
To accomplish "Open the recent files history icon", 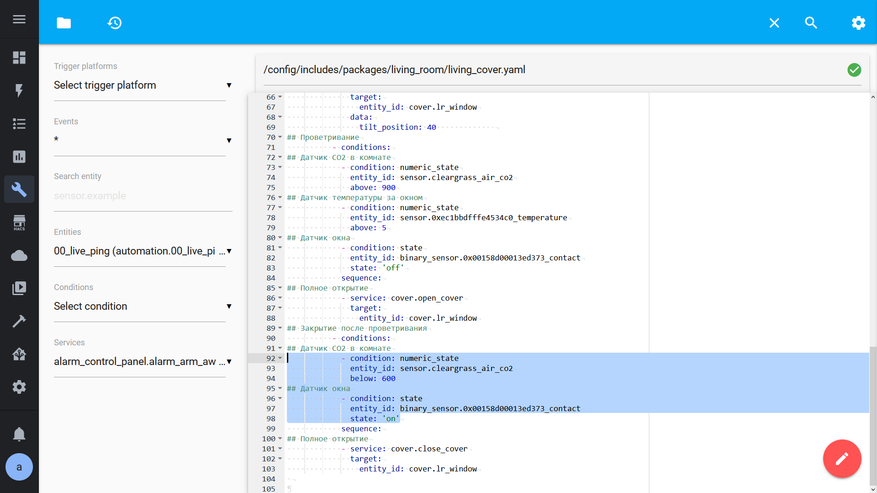I will click(x=115, y=22).
